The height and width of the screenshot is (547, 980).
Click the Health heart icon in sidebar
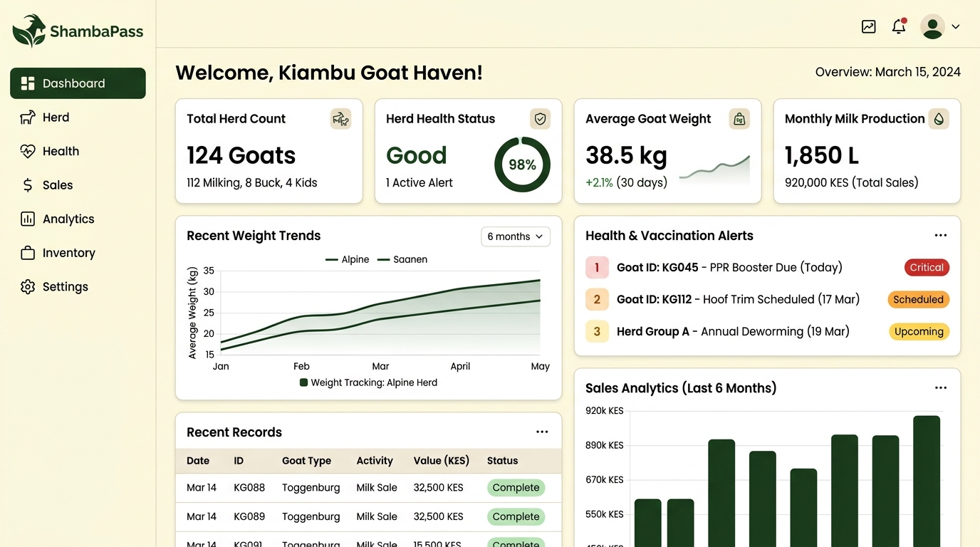pos(28,151)
